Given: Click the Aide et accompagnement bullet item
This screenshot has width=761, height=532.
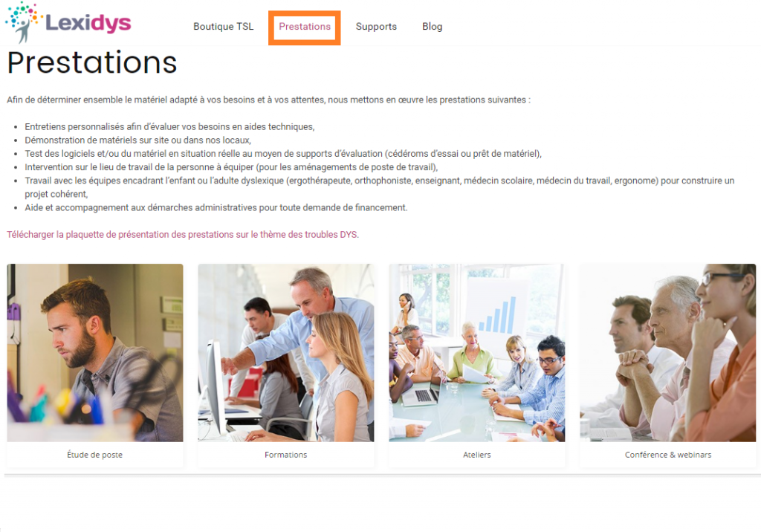Looking at the screenshot, I should point(216,208).
